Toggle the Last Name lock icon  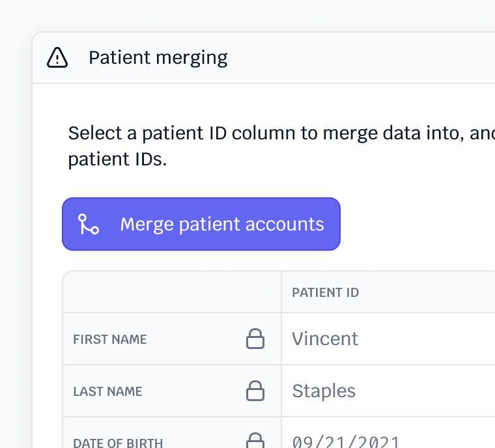255,391
